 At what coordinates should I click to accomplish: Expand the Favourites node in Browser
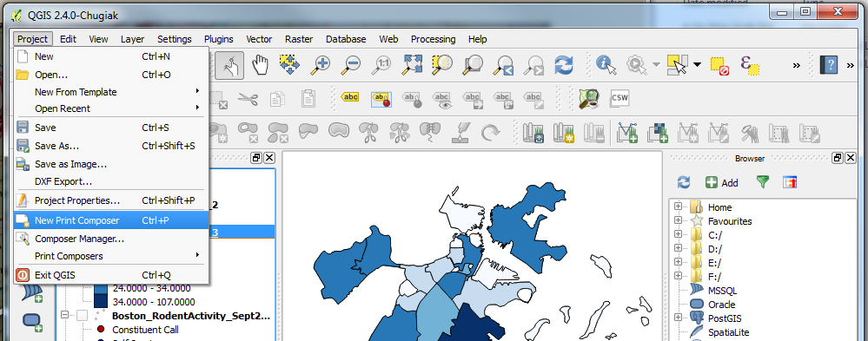point(678,220)
